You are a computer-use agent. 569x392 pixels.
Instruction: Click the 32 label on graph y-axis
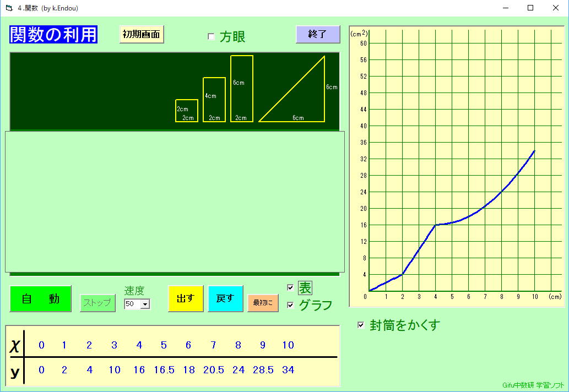363,159
